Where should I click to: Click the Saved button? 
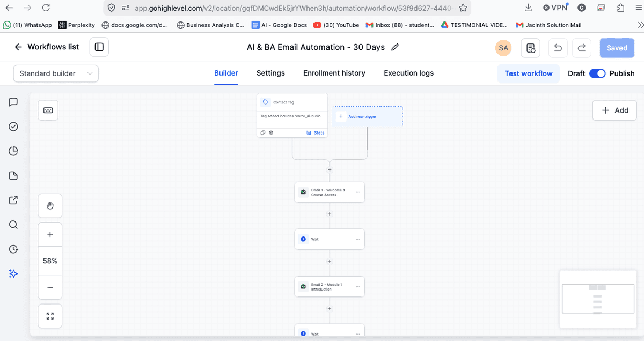pos(617,48)
